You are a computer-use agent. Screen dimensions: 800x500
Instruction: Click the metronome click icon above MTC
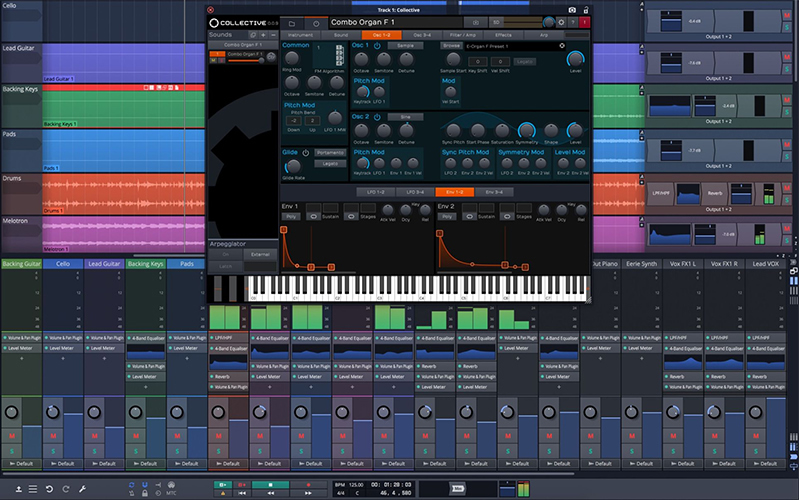coord(171,485)
